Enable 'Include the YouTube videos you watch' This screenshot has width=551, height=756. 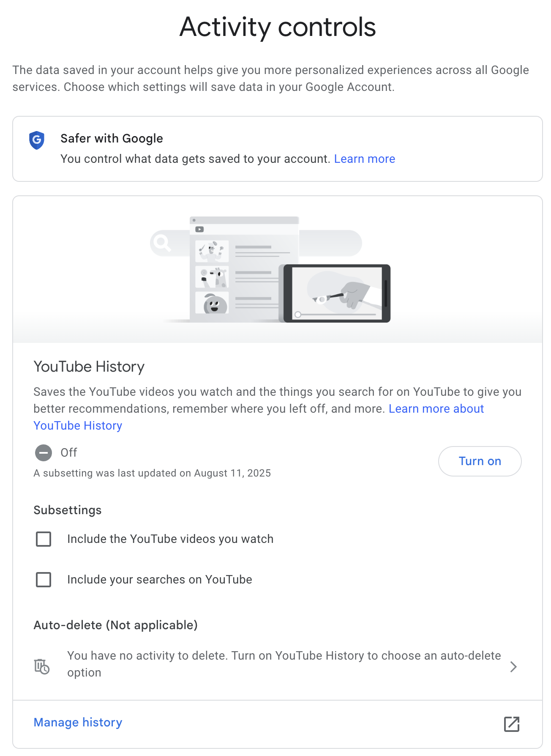click(x=44, y=539)
